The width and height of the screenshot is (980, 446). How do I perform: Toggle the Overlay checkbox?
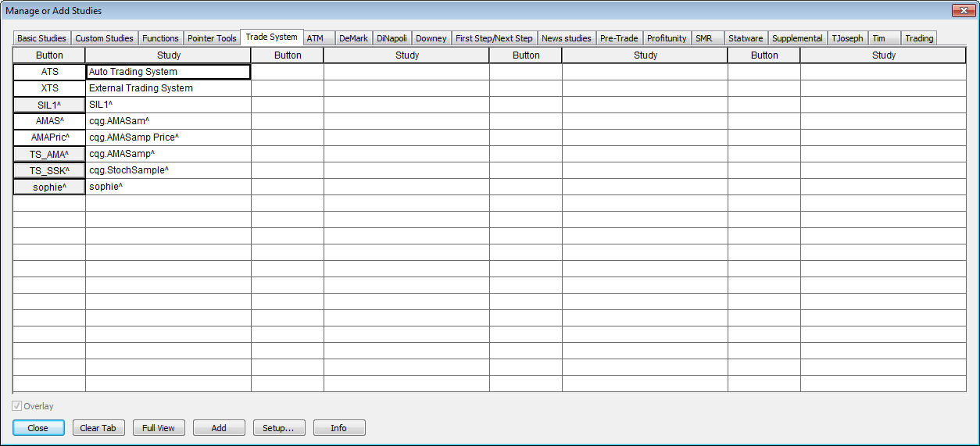[x=17, y=406]
